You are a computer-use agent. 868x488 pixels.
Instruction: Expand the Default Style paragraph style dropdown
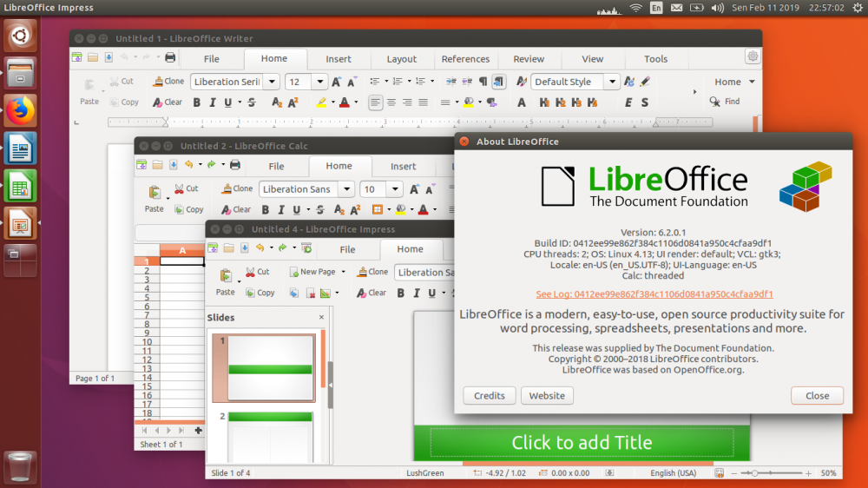pyautogui.click(x=611, y=82)
